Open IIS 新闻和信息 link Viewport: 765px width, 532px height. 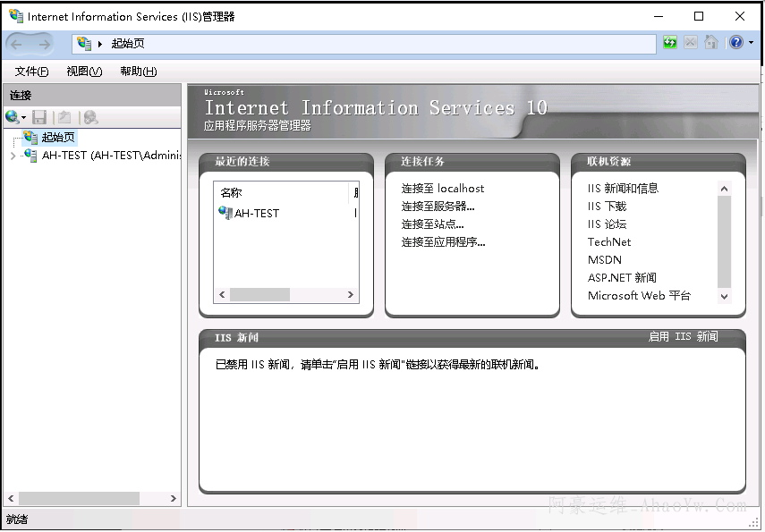click(x=623, y=189)
